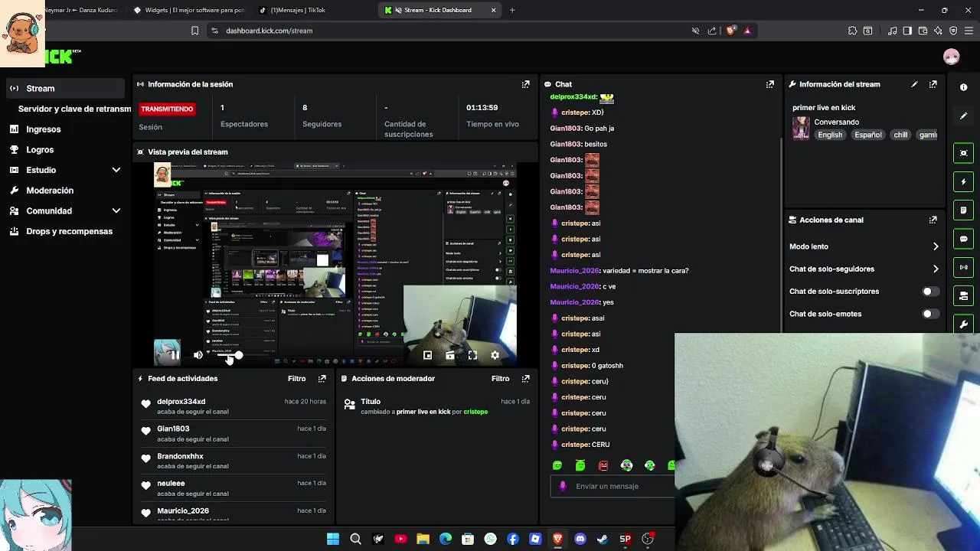Pop out the Chat panel
Viewport: 980px width, 551px height.
[x=769, y=84]
